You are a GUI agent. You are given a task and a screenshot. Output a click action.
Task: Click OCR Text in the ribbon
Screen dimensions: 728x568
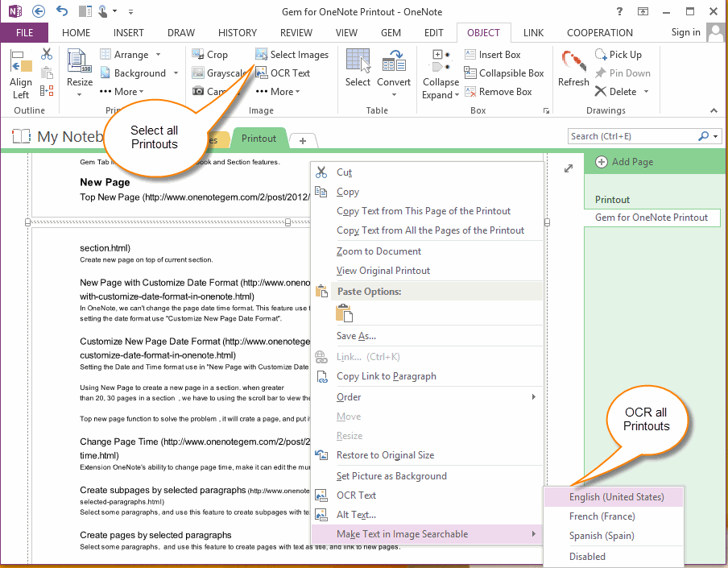pyautogui.click(x=283, y=73)
